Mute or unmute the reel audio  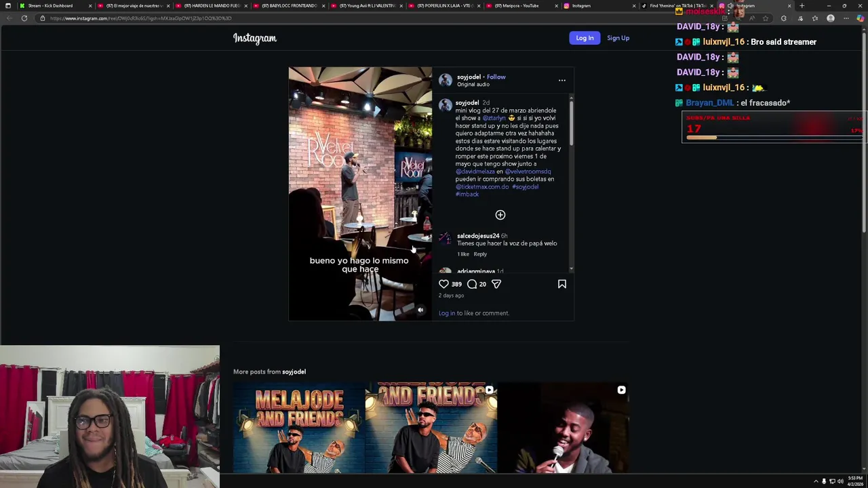point(420,310)
